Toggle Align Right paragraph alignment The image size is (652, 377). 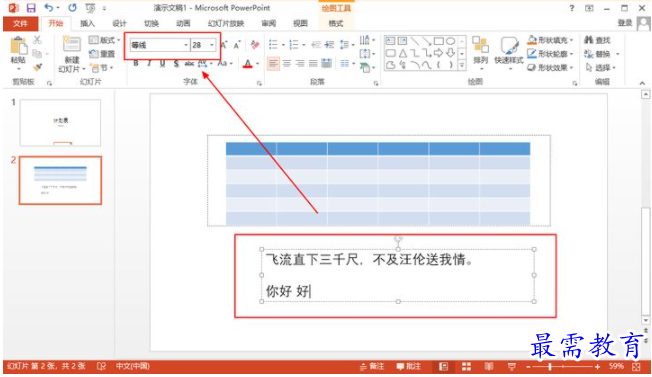300,63
